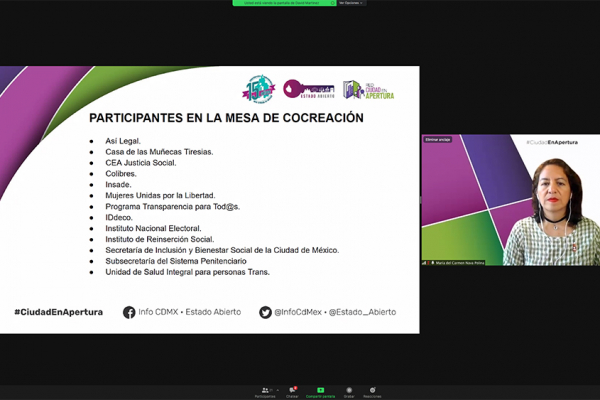Click the Estado Abierto key logo
Image resolution: width=600 pixels, height=400 pixels.
309,89
